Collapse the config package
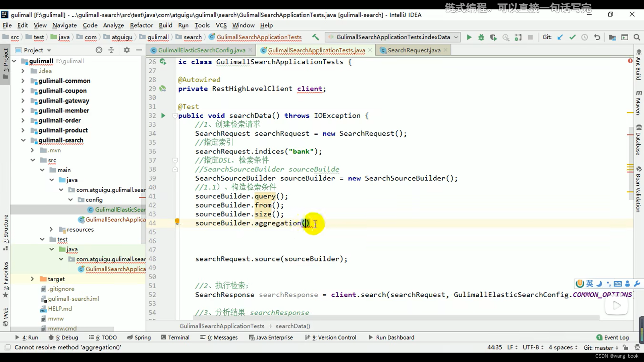 [70, 199]
